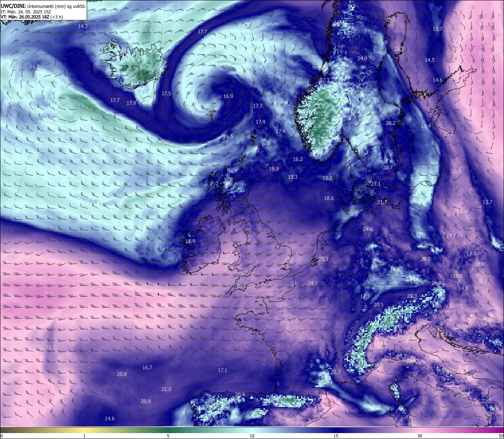Click the 18.6 value label
This screenshot has height=439, width=504.
tap(329, 198)
